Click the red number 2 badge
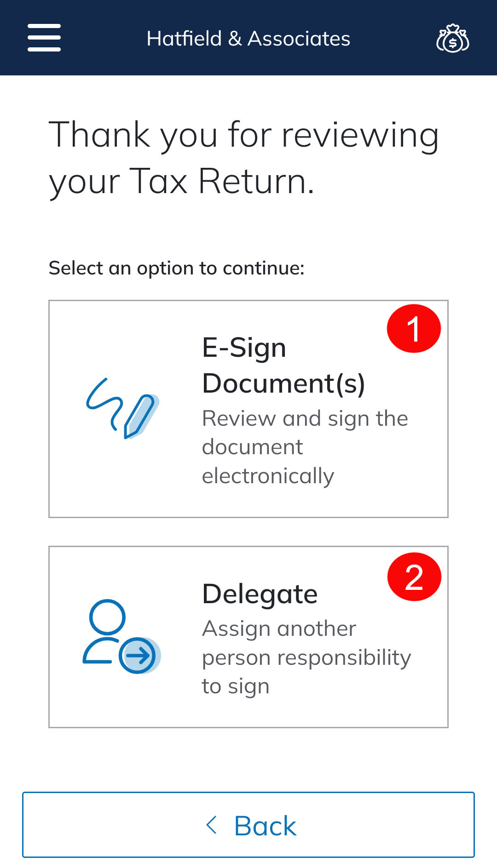Viewport: 497px width, 868px height. [x=414, y=577]
